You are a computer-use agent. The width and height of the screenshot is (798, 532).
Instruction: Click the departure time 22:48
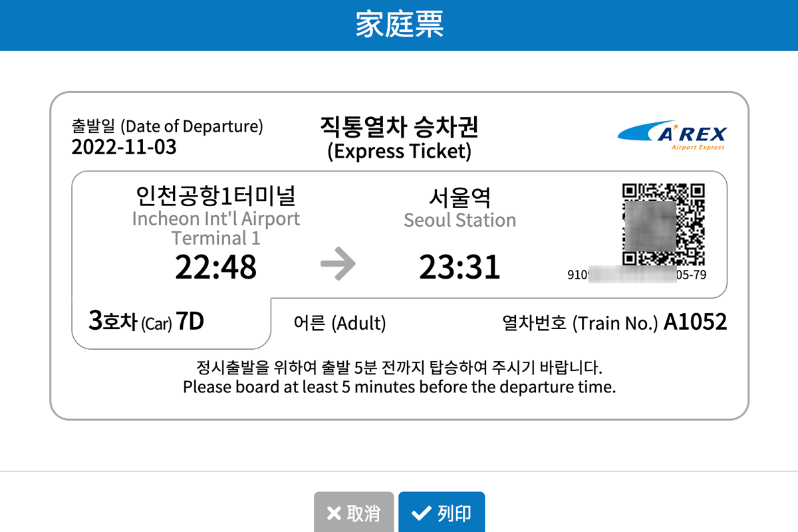tap(216, 267)
